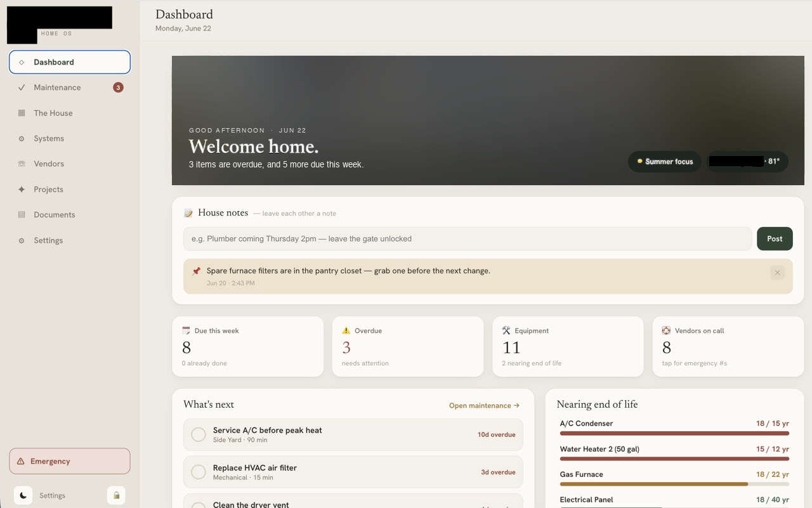Click the Water Heater 2 lifespan bar
This screenshot has height=508, width=812.
pyautogui.click(x=674, y=459)
